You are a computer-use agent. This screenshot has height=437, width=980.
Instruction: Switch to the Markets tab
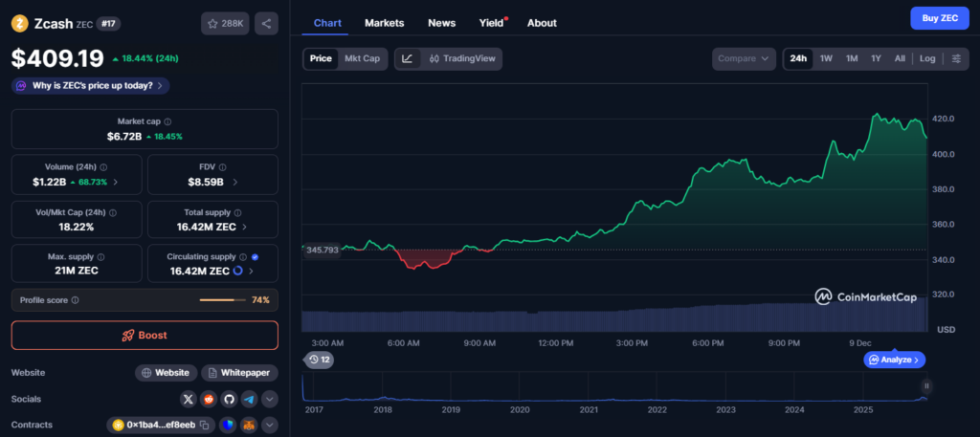tap(385, 23)
